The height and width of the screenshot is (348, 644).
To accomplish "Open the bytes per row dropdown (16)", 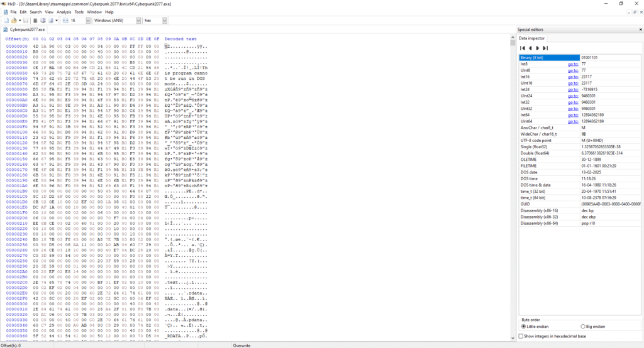I will (86, 21).
